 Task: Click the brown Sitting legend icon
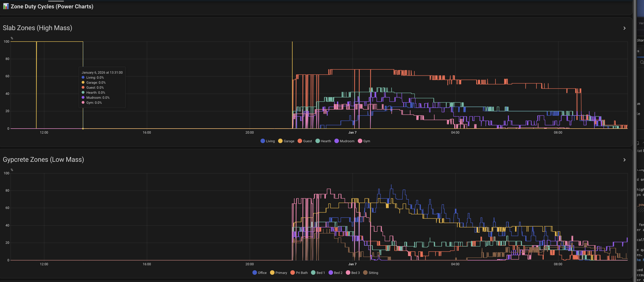click(365, 273)
